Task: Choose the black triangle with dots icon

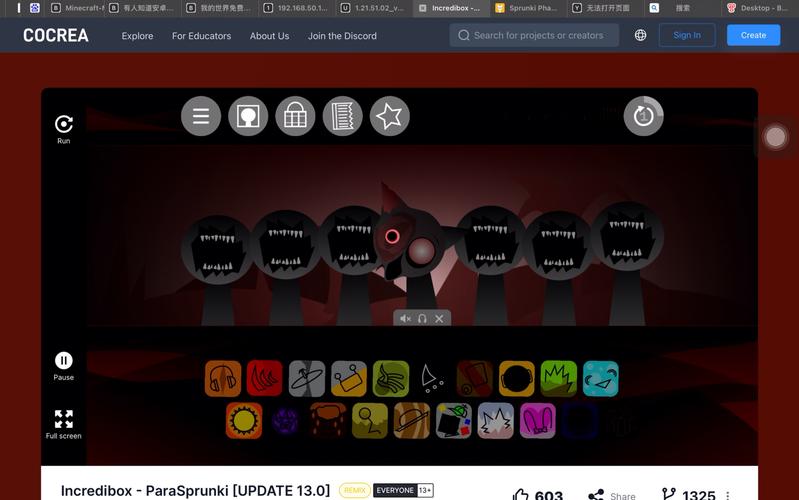Action: coord(432,379)
